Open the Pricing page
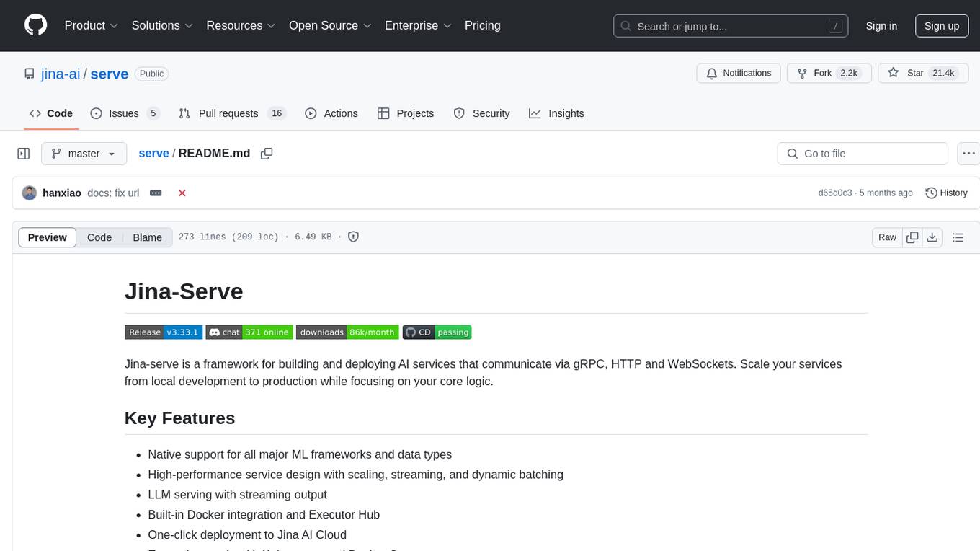The width and height of the screenshot is (980, 551). point(483,25)
